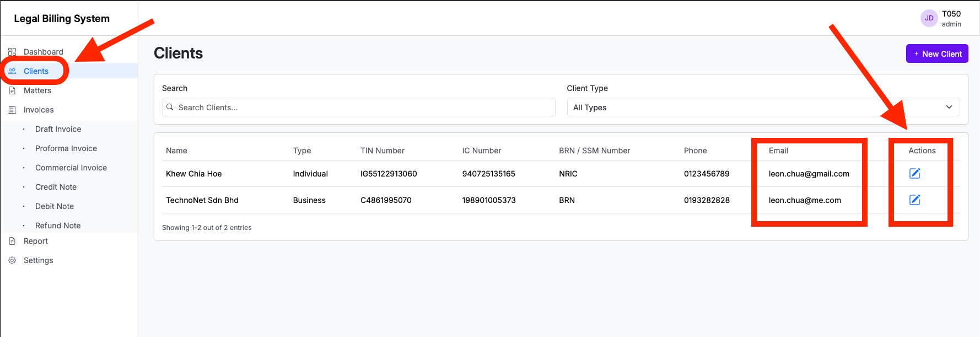Click the BRN / SSM Number header

click(x=595, y=151)
